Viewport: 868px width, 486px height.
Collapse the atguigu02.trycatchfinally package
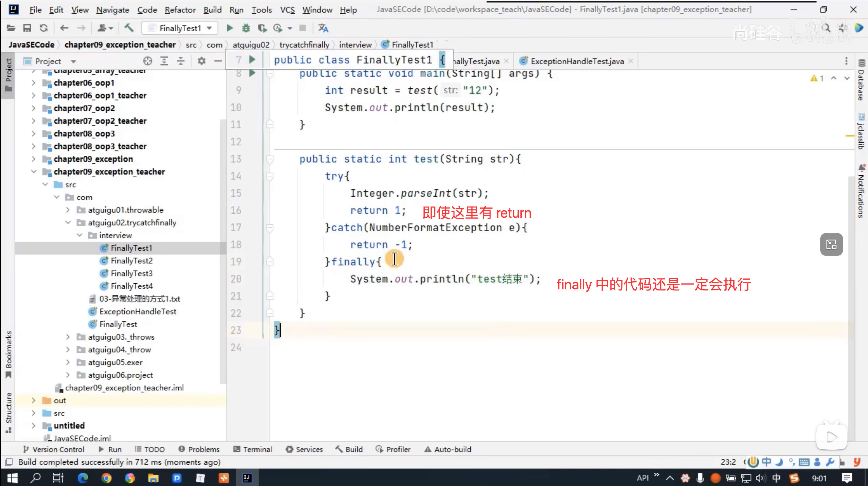click(x=68, y=223)
